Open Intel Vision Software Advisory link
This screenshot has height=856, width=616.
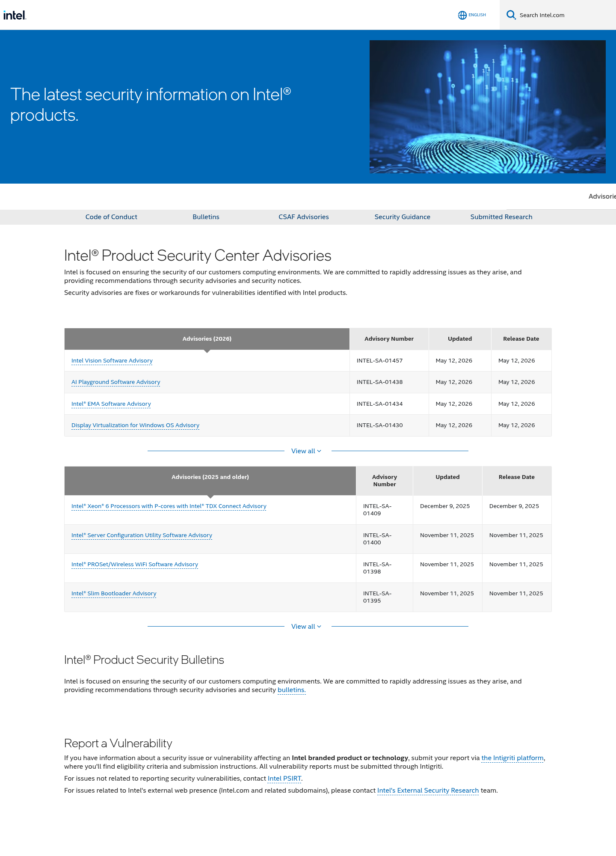112,361
